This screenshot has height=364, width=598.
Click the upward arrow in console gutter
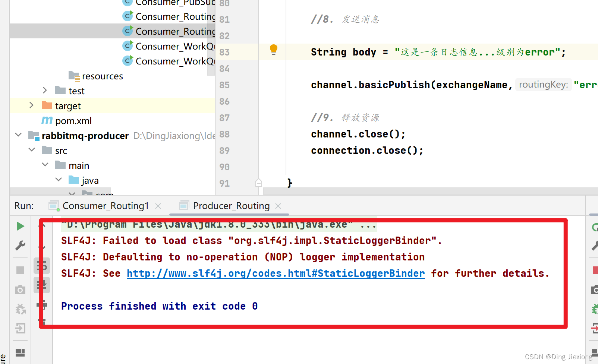[x=42, y=226]
